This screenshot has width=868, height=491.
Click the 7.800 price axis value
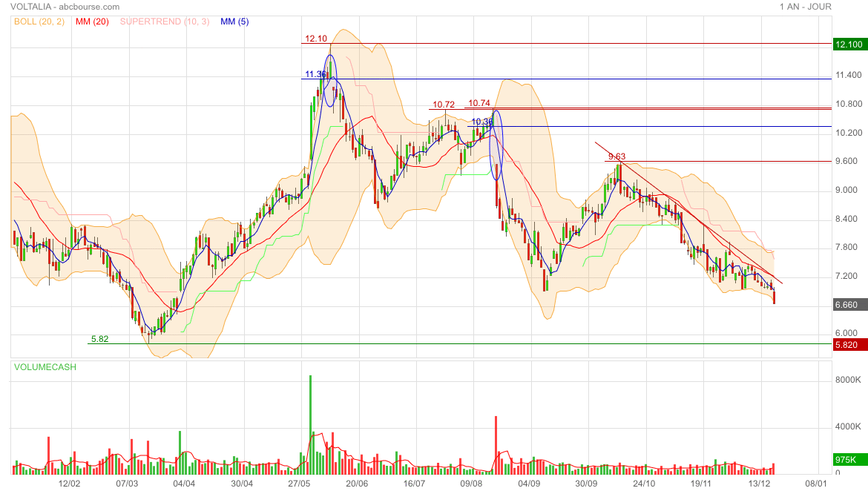tap(846, 248)
